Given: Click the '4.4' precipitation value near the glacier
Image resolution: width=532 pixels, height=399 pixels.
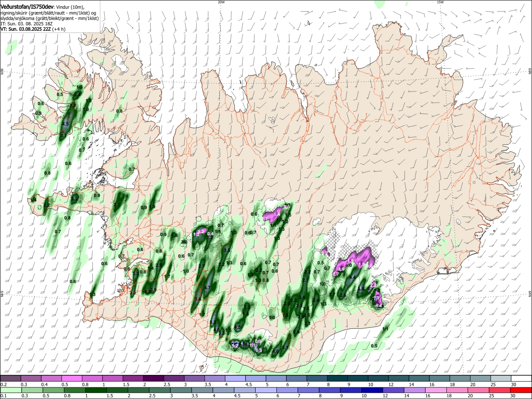Looking at the screenshot, I should coord(352,277).
